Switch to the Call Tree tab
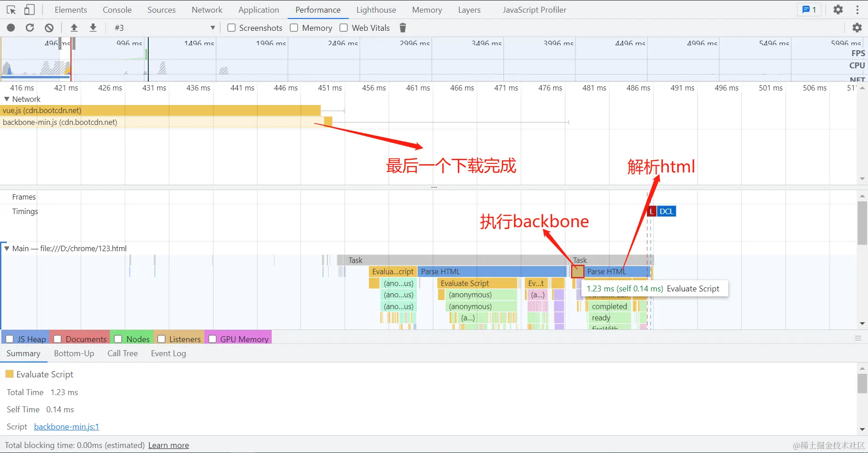Viewport: 868px width, 453px height. click(123, 353)
